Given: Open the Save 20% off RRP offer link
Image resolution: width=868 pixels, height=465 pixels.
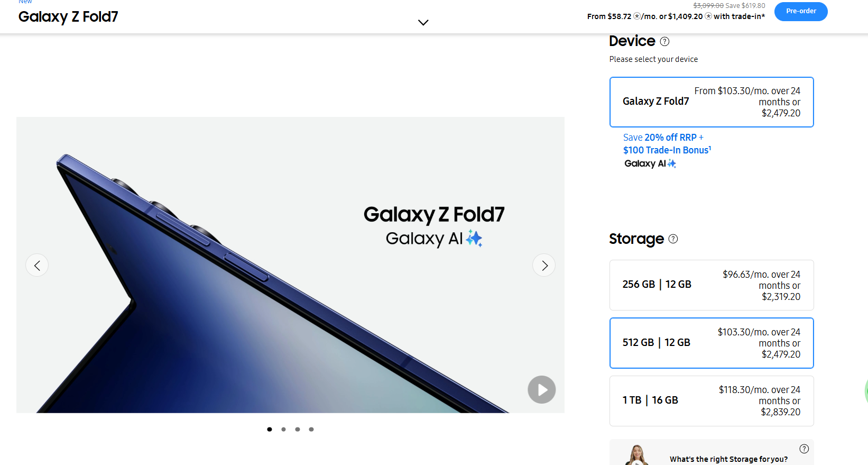Looking at the screenshot, I should point(663,138).
